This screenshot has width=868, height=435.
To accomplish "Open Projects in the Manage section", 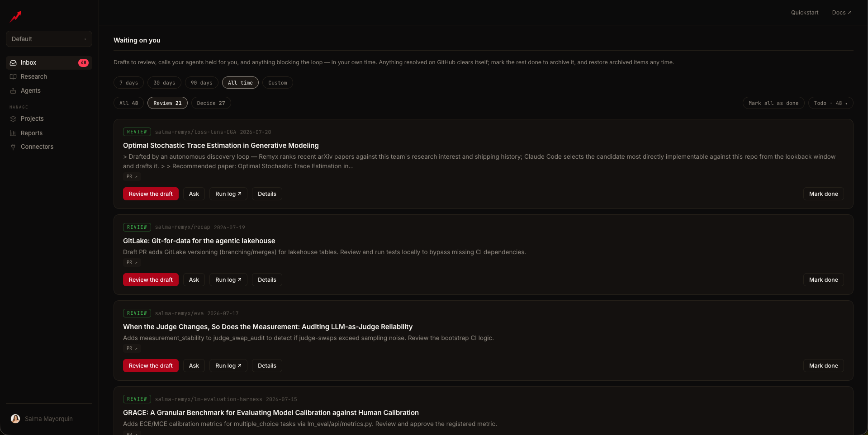I will click(x=49, y=119).
